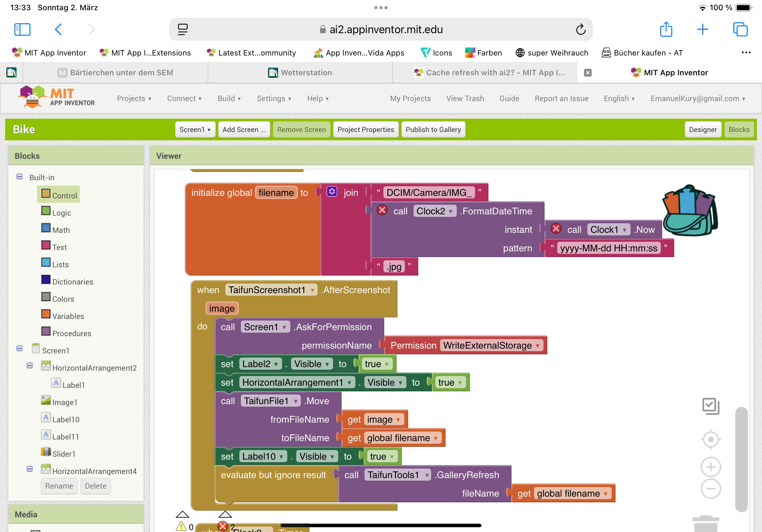This screenshot has height=532, width=762.
Task: Switch to the Designer view
Action: coord(703,129)
